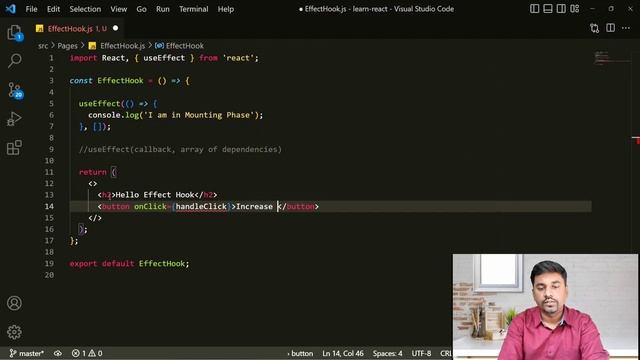Click the eye icon in status bar
Viewport: 640px width, 360px height.
(58, 353)
